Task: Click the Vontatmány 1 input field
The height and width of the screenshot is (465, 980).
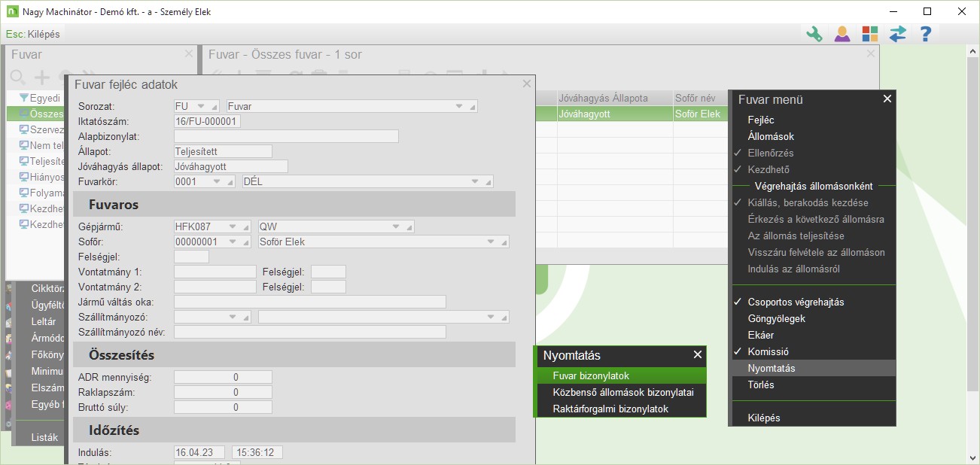Action: 215,272
